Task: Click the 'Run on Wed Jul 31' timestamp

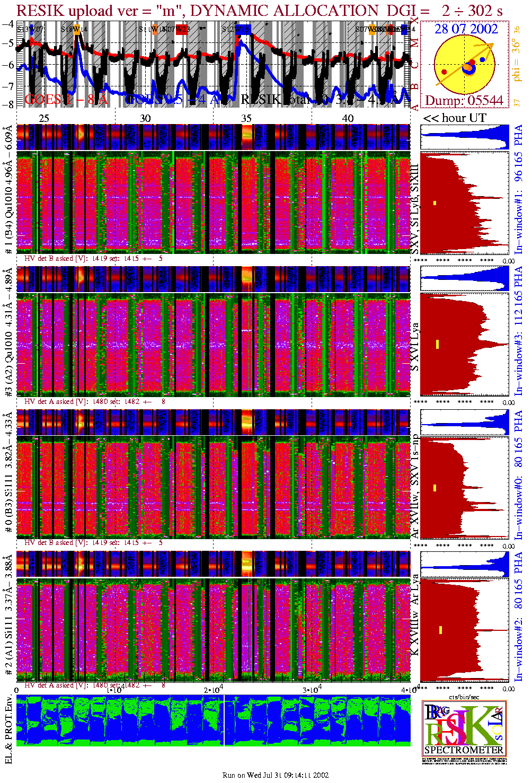Action: pos(276,775)
